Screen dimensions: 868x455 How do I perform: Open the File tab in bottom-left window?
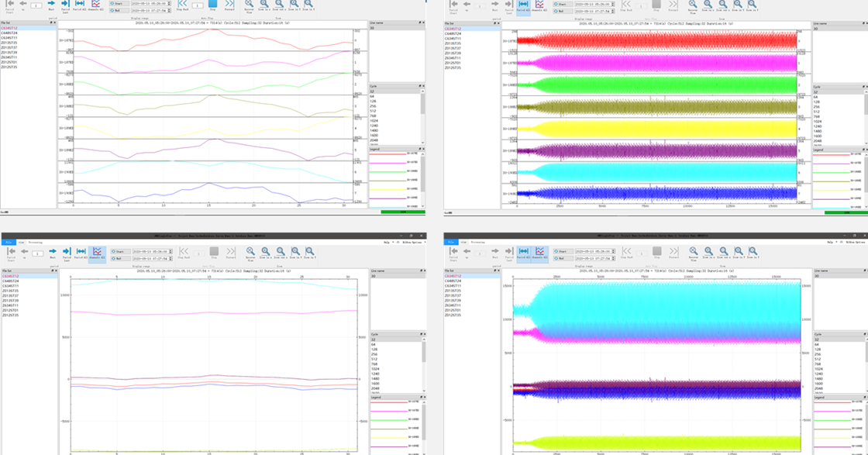coord(9,243)
